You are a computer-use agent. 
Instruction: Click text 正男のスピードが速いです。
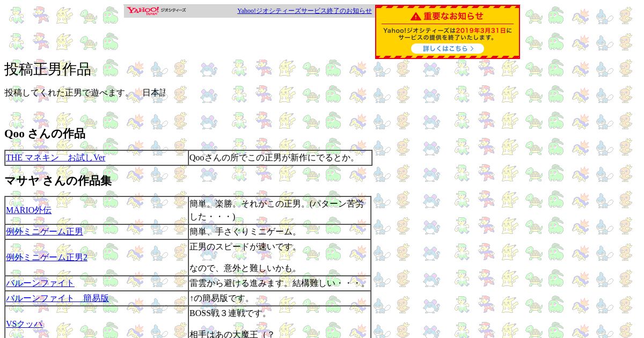pos(244,247)
